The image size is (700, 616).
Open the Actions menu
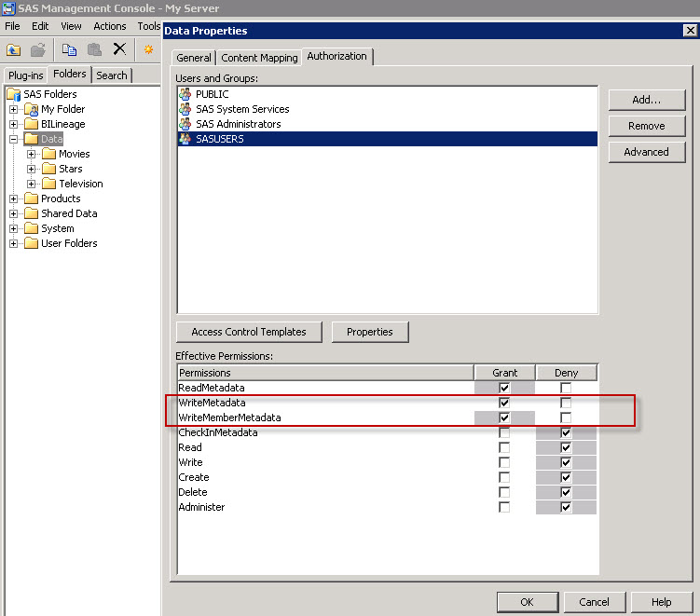point(109,26)
